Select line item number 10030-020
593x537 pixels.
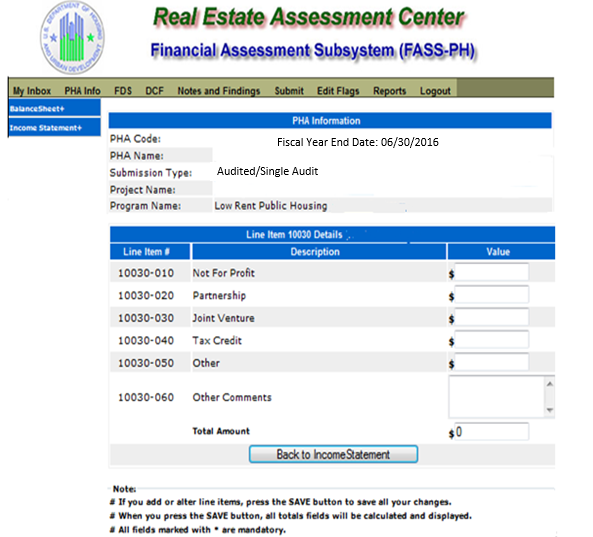[146, 295]
